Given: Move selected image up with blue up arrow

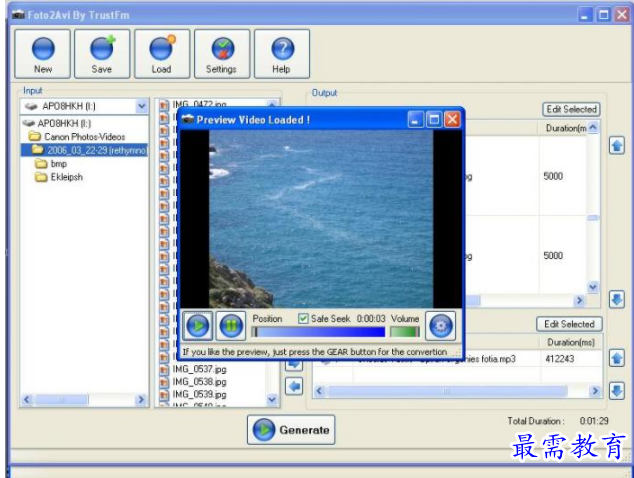Looking at the screenshot, I should pos(617,146).
